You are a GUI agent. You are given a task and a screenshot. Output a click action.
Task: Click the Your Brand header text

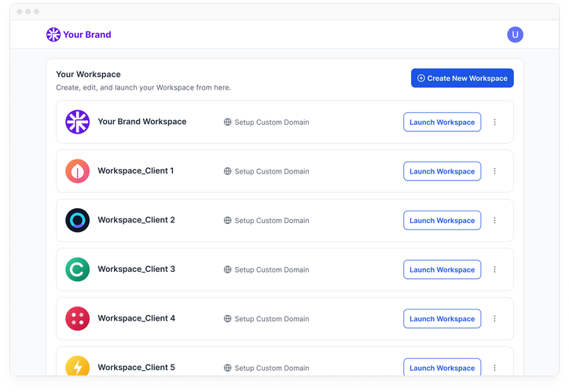(87, 35)
